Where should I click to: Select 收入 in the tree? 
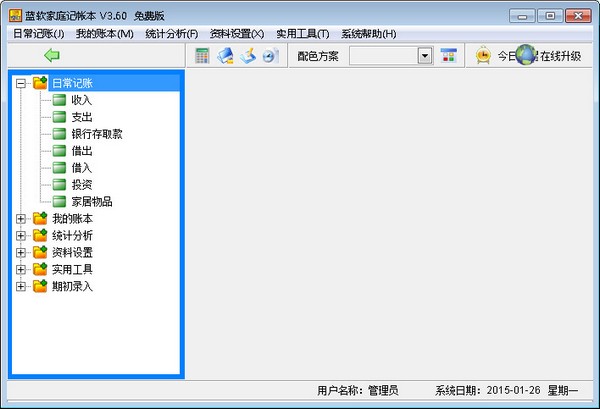pos(82,100)
